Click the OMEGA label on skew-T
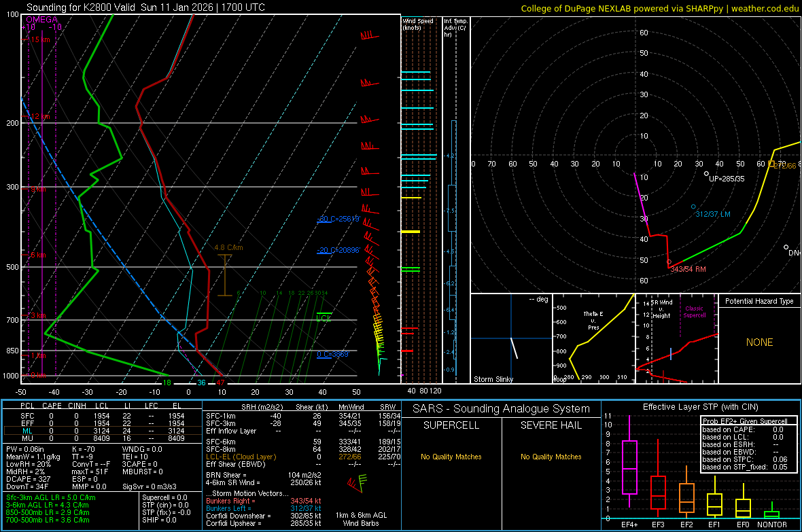Image resolution: width=802 pixels, height=532 pixels. [x=42, y=20]
